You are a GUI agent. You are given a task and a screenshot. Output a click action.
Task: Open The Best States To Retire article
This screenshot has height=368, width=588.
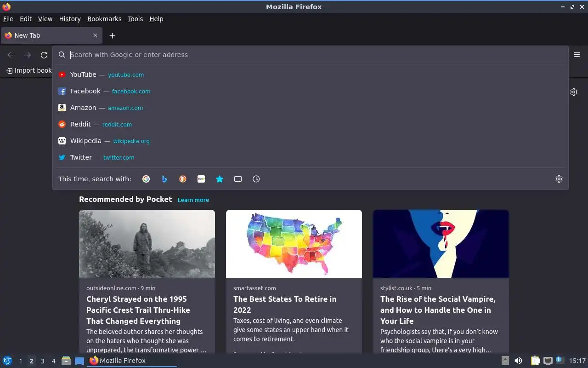click(285, 305)
